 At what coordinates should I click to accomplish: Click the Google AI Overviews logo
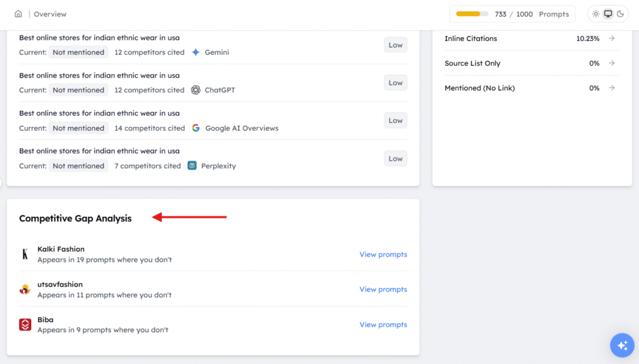pos(196,128)
